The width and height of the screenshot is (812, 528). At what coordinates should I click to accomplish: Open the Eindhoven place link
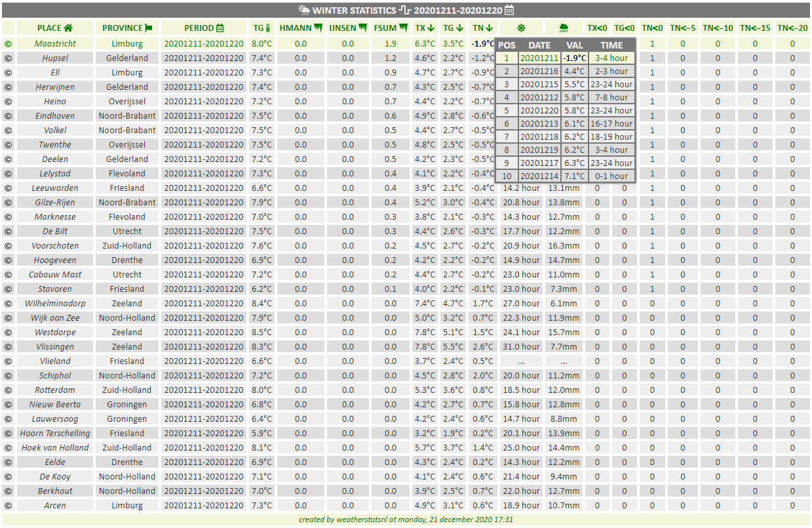tap(55, 116)
